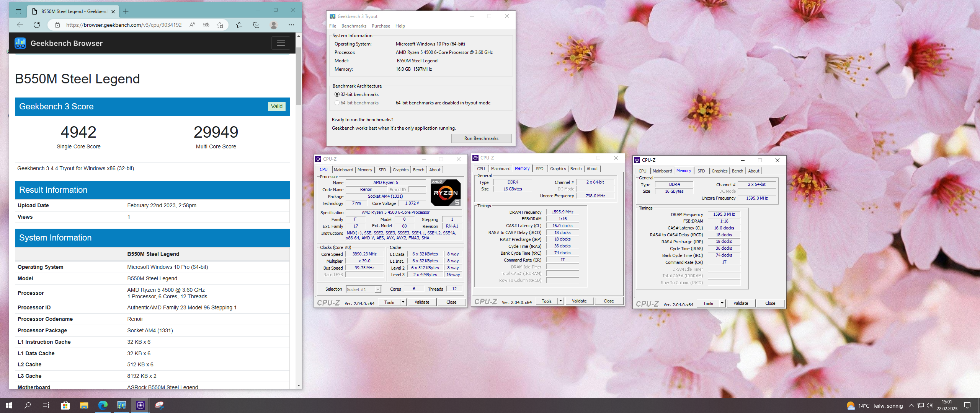This screenshot has height=413, width=980.
Task: Open a new browser tab
Action: click(126, 11)
